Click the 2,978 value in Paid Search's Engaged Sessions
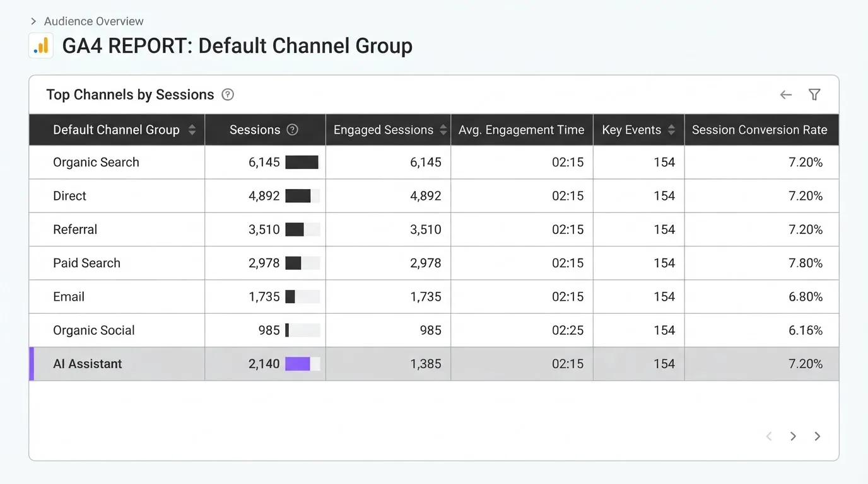This screenshot has height=484, width=868. 426,263
